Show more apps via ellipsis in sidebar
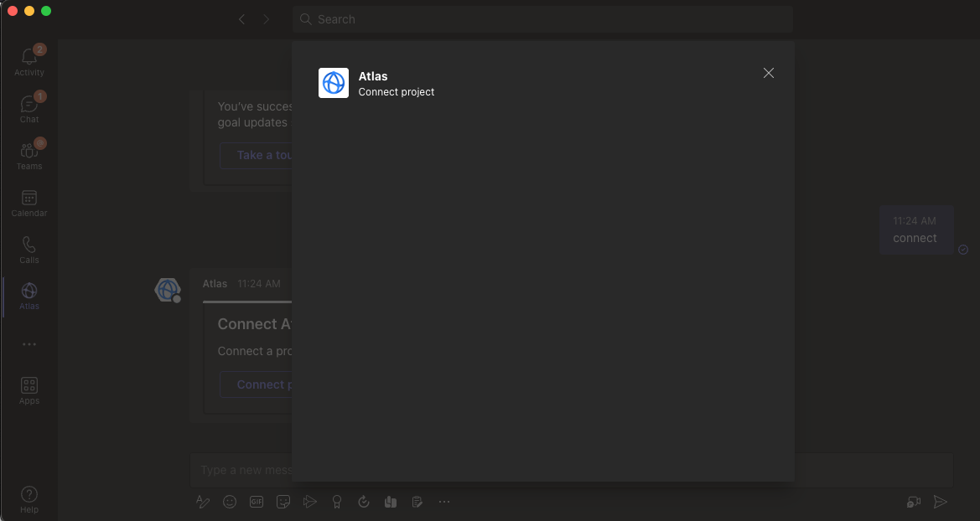980x521 pixels. [x=29, y=344]
